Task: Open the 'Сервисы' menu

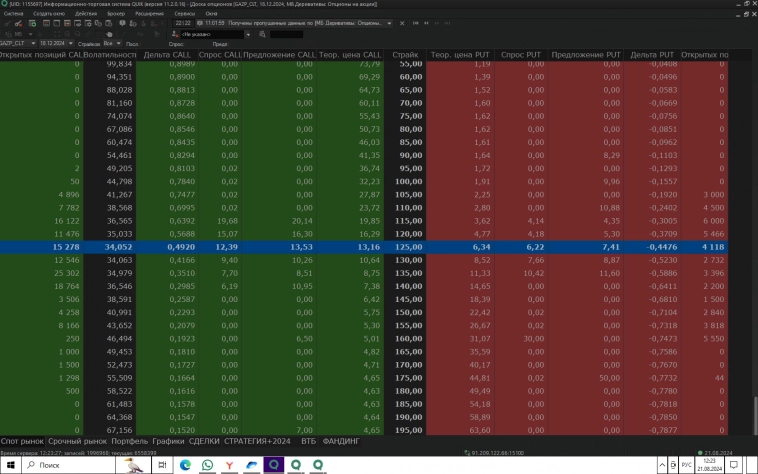Action: (x=183, y=14)
